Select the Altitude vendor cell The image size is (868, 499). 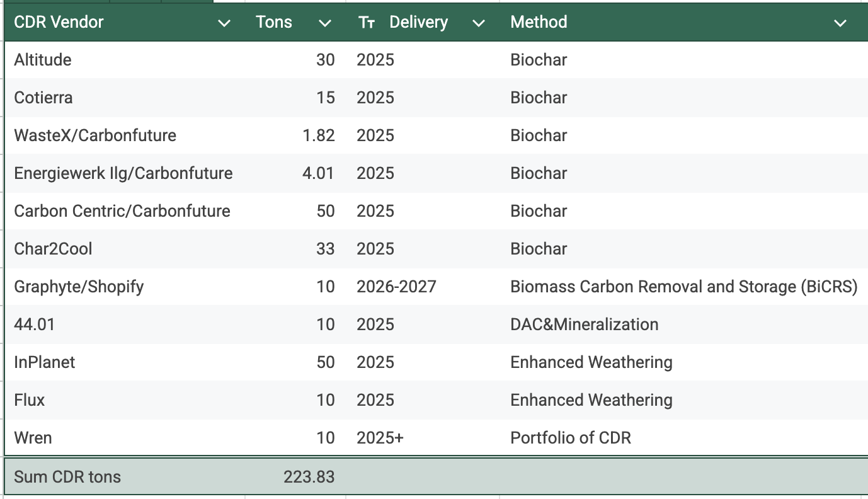tap(125, 60)
